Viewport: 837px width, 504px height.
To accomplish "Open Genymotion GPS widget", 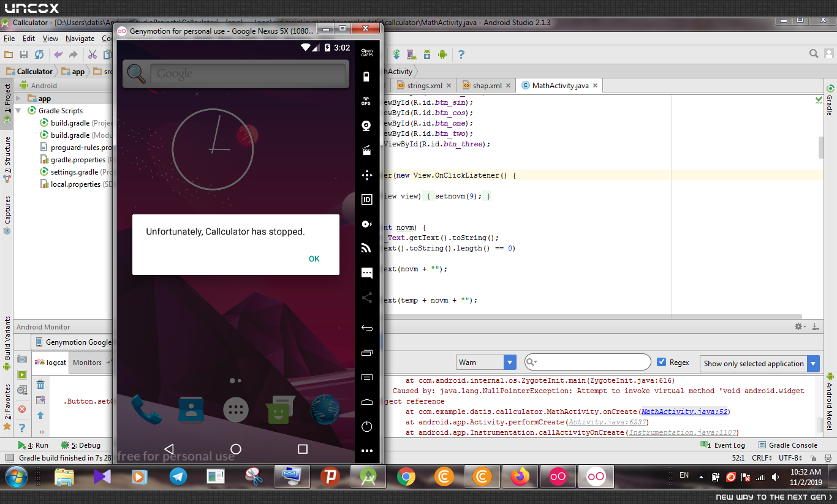I will click(x=366, y=101).
